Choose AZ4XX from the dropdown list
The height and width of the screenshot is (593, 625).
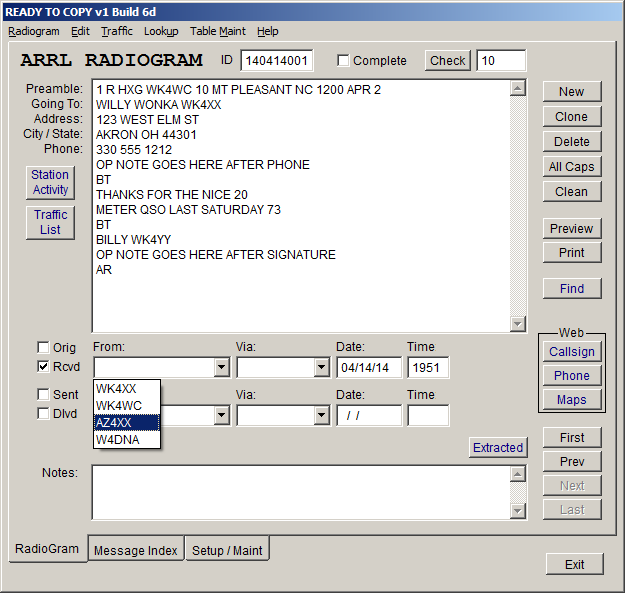[x=127, y=422]
